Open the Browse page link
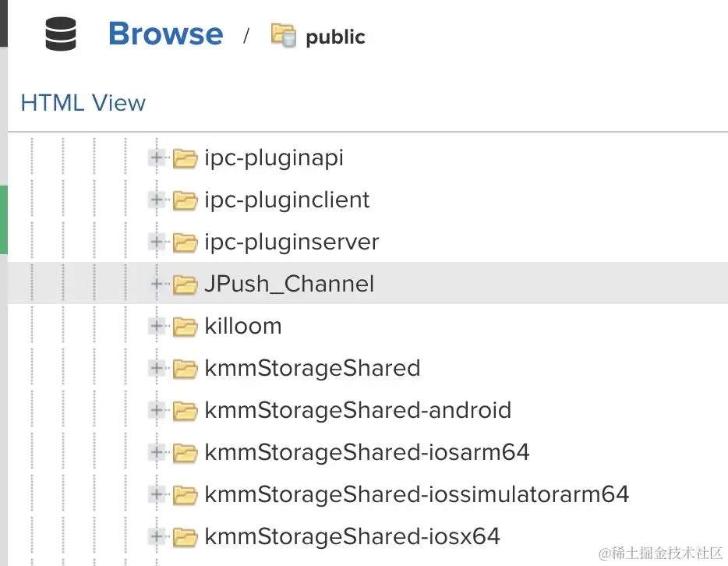Viewport: 728px width, 566px height. coord(165,34)
